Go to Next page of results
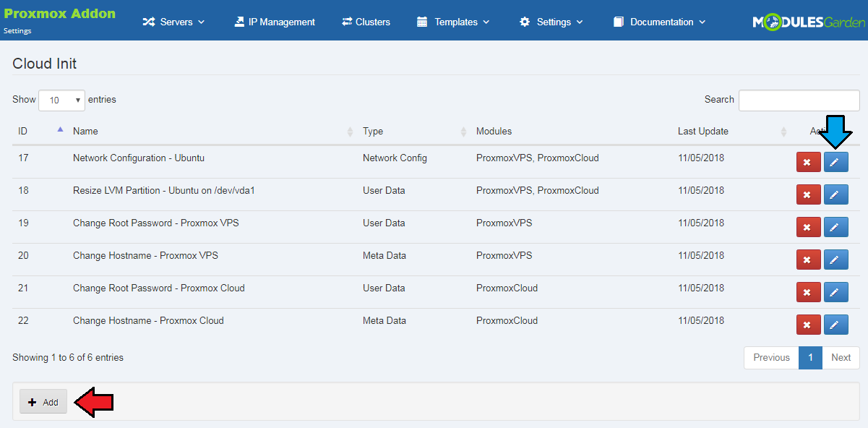868x428 pixels. [841, 357]
